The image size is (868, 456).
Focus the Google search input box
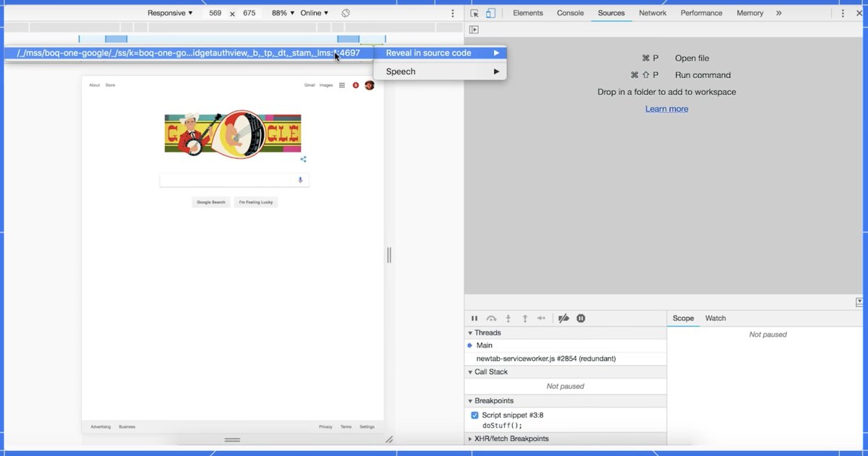(234, 180)
